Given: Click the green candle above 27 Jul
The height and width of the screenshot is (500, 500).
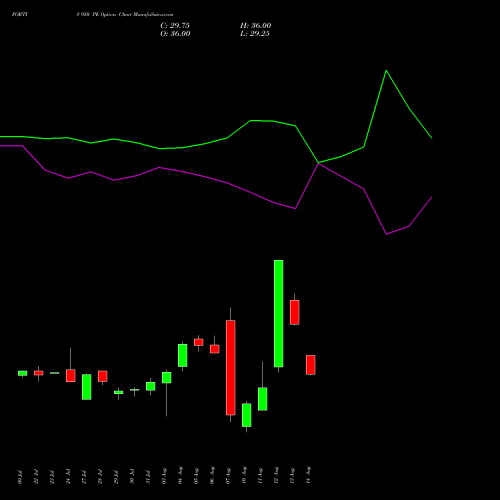Looking at the screenshot, I should coord(87,387).
